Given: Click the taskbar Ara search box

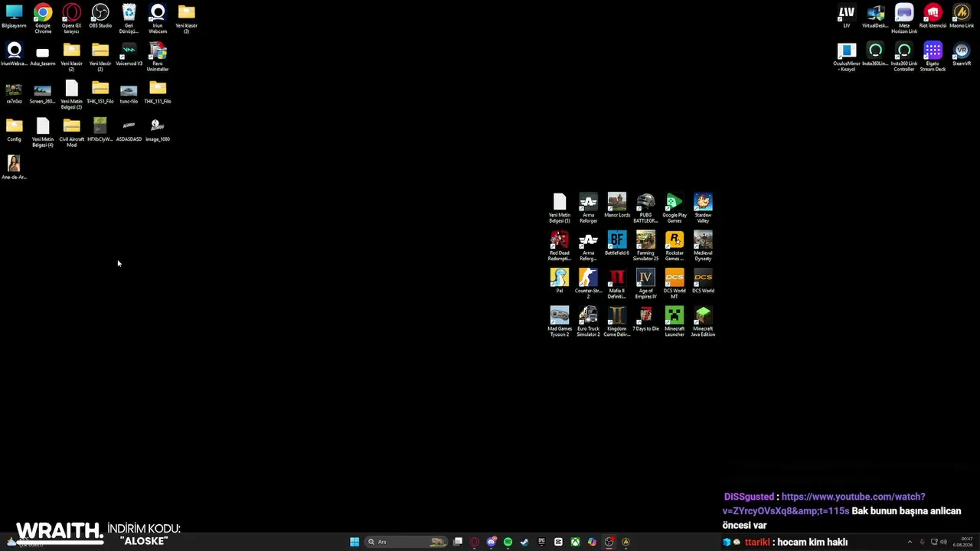Looking at the screenshot, I should (406, 542).
